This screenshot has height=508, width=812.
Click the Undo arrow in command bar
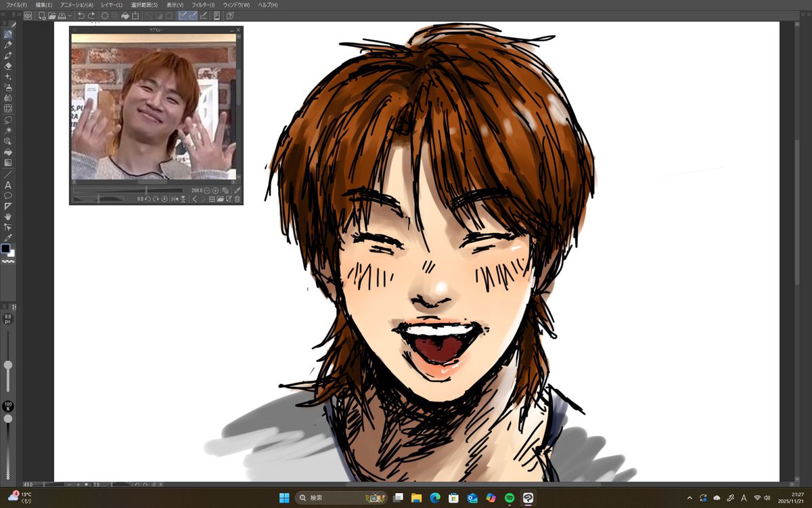point(81,16)
